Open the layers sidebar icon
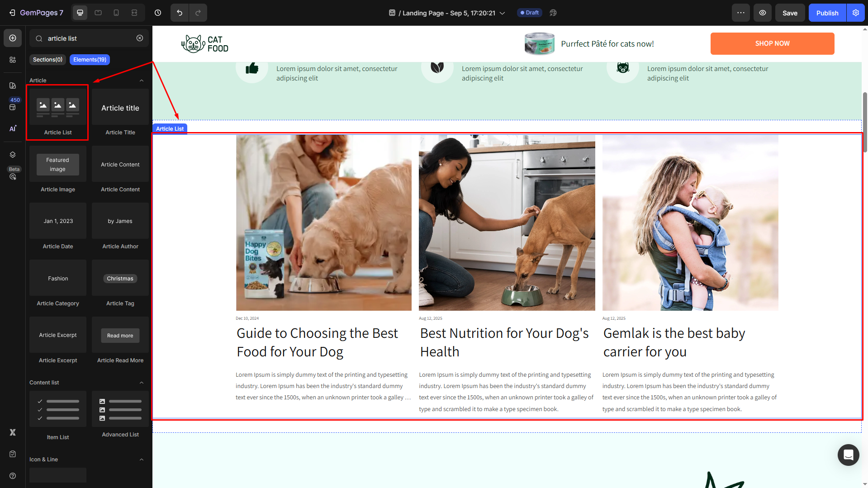Screen dimensions: 868x488 tap(13, 155)
